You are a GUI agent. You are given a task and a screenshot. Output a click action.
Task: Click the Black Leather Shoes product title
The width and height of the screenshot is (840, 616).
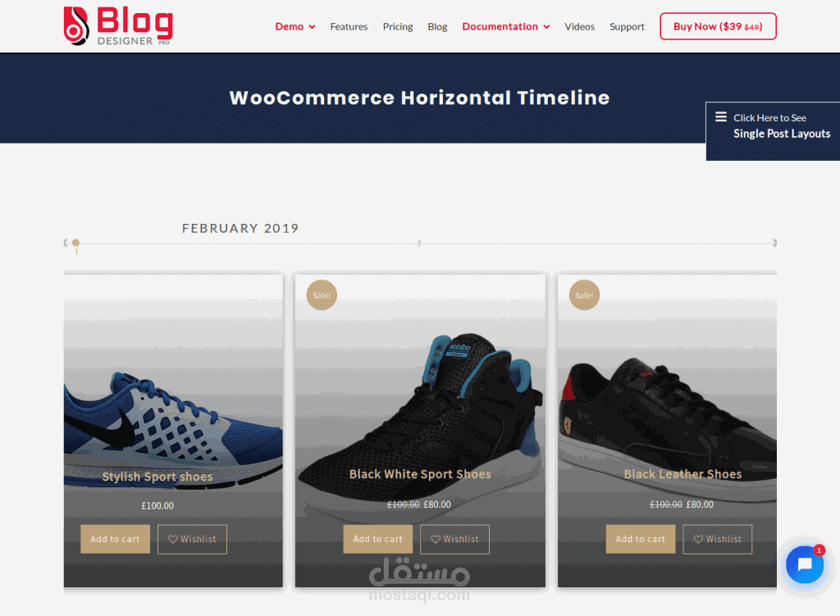[x=682, y=474]
